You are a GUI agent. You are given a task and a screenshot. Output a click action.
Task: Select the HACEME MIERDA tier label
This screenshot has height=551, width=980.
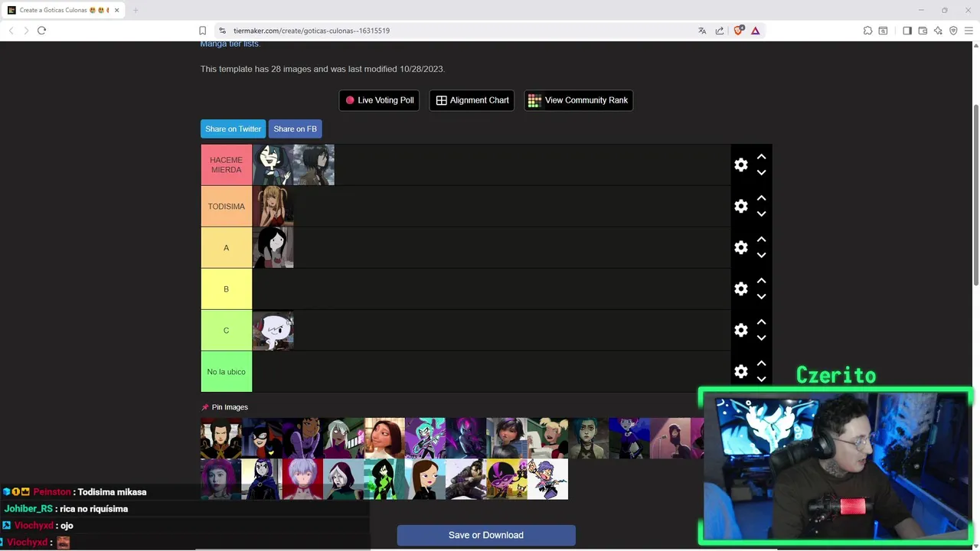click(x=226, y=165)
